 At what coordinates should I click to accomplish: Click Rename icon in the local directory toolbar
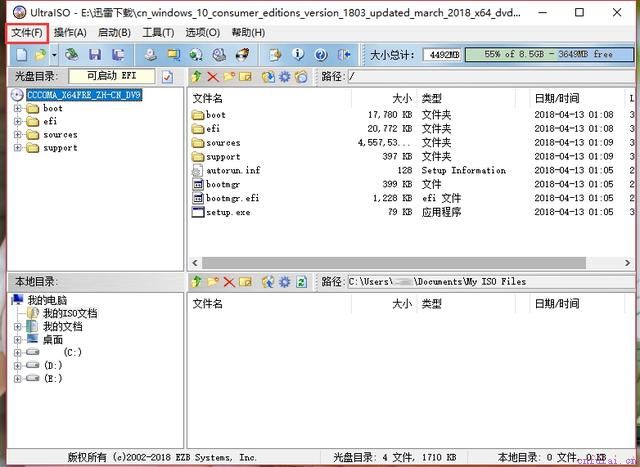click(245, 282)
